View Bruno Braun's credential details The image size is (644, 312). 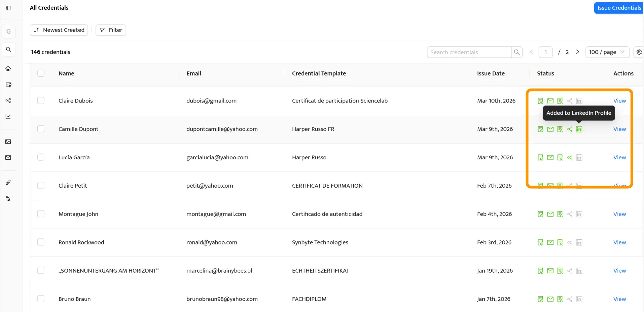click(x=619, y=299)
